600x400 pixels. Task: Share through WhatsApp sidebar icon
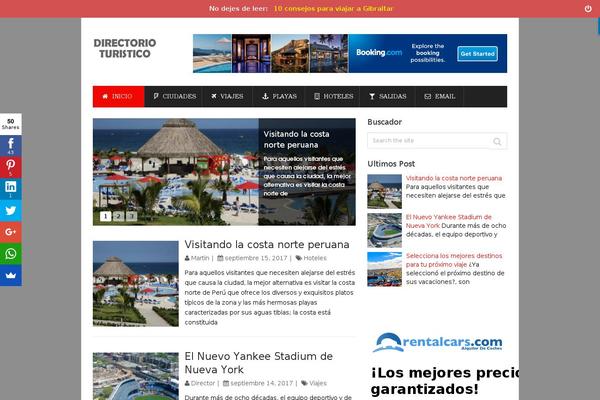[x=11, y=253]
